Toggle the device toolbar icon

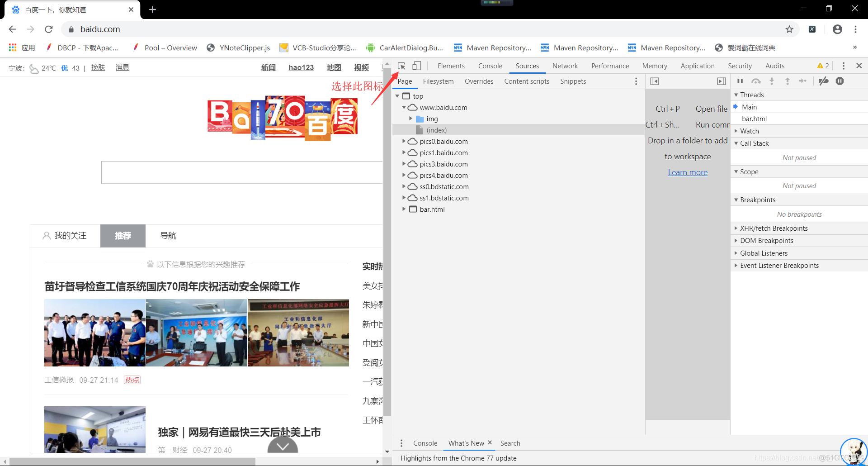pyautogui.click(x=417, y=66)
